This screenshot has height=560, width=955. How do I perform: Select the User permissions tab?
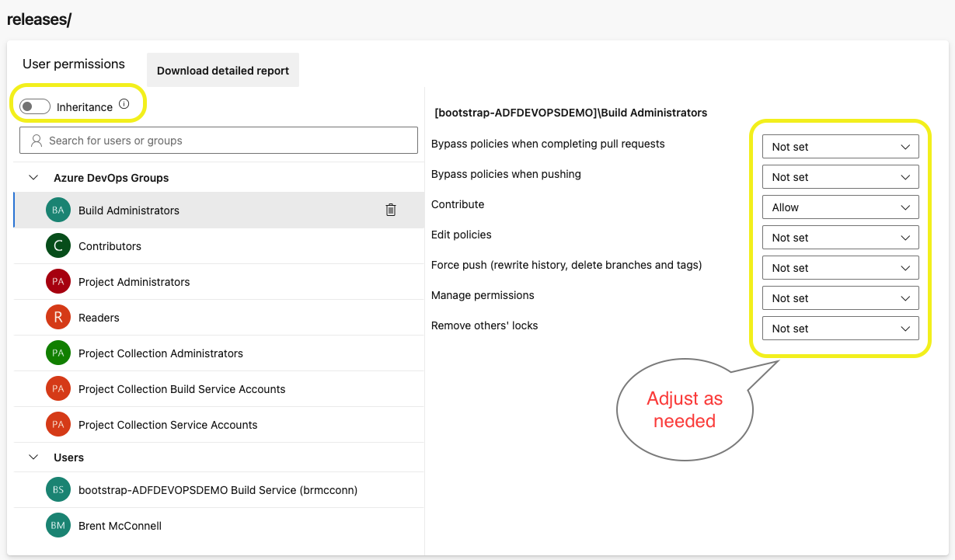pos(74,64)
